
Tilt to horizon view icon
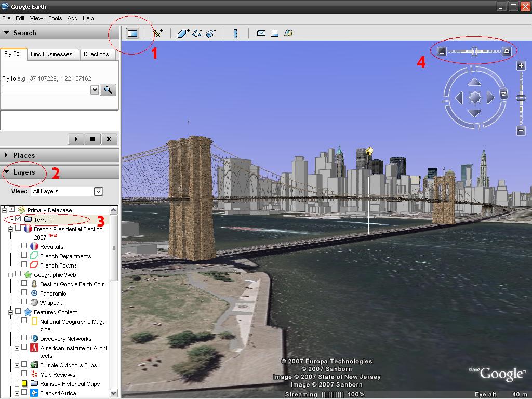click(x=507, y=51)
